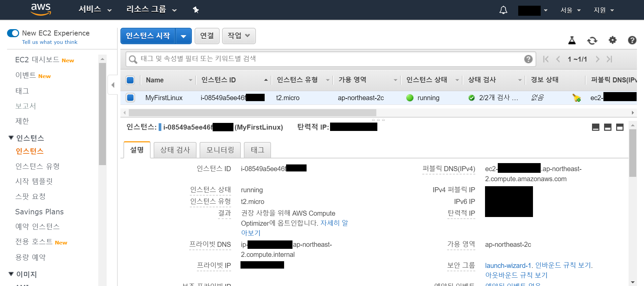
Task: Open the account name dropdown
Action: (533, 10)
